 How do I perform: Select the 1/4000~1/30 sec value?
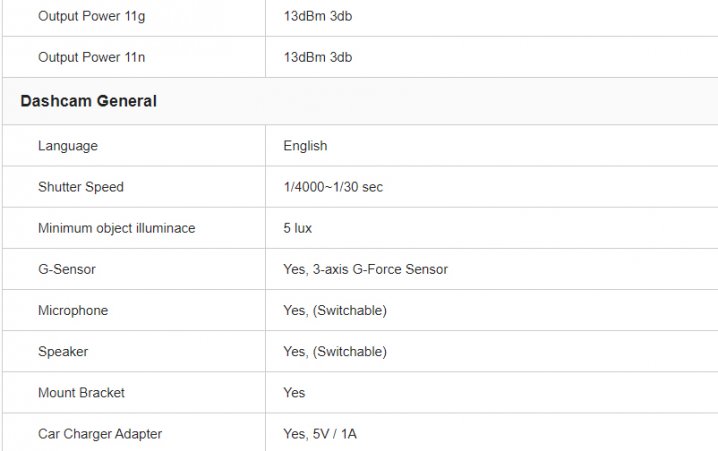(333, 187)
